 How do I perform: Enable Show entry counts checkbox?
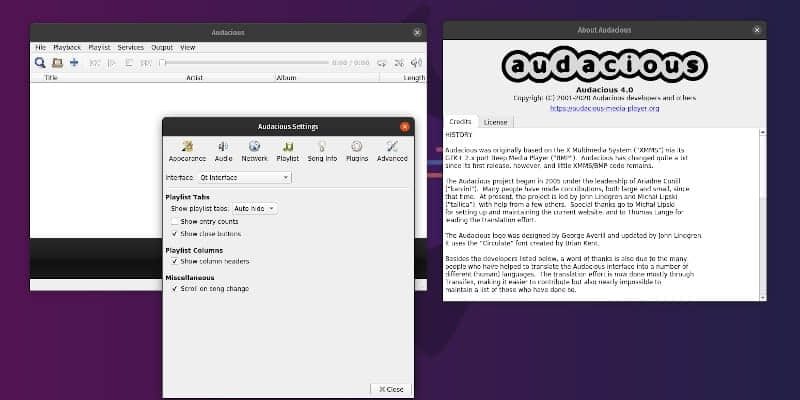(174, 222)
